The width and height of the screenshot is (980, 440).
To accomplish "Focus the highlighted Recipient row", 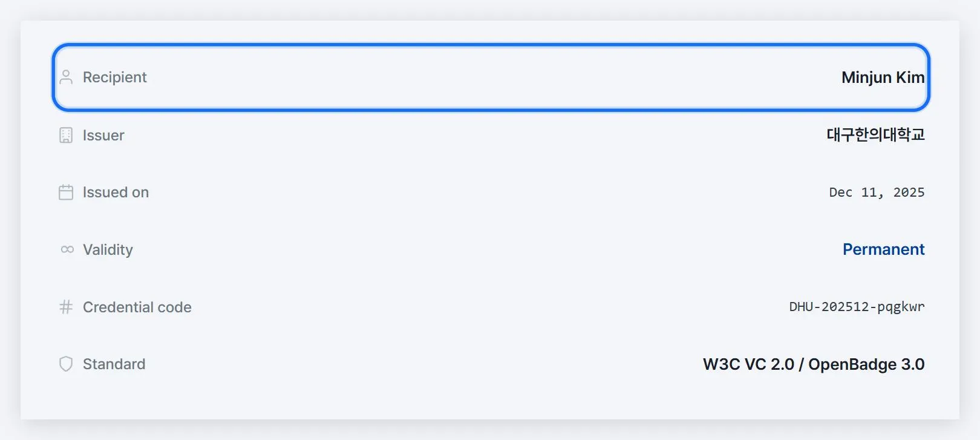I will tap(491, 77).
